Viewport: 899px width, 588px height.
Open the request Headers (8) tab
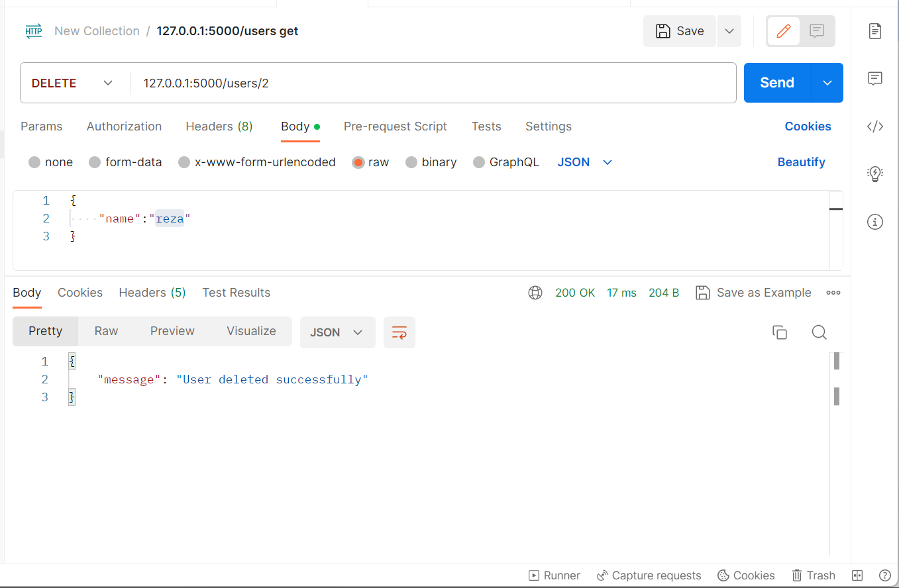click(x=219, y=126)
